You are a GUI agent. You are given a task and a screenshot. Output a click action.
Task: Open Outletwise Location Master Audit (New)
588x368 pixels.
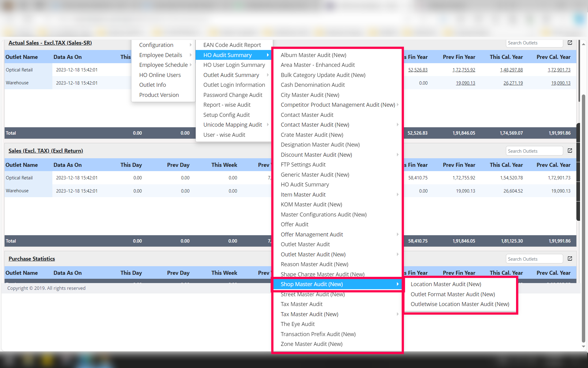(x=460, y=304)
